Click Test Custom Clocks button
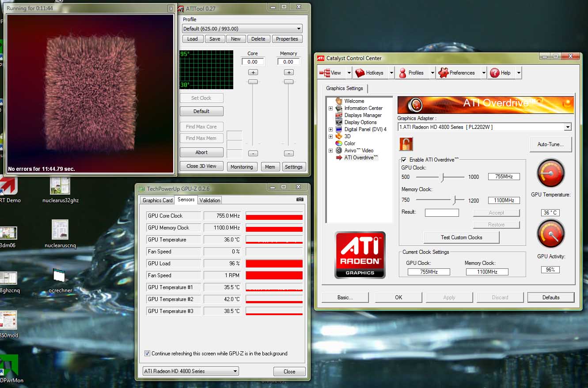588x388 pixels. pos(462,237)
